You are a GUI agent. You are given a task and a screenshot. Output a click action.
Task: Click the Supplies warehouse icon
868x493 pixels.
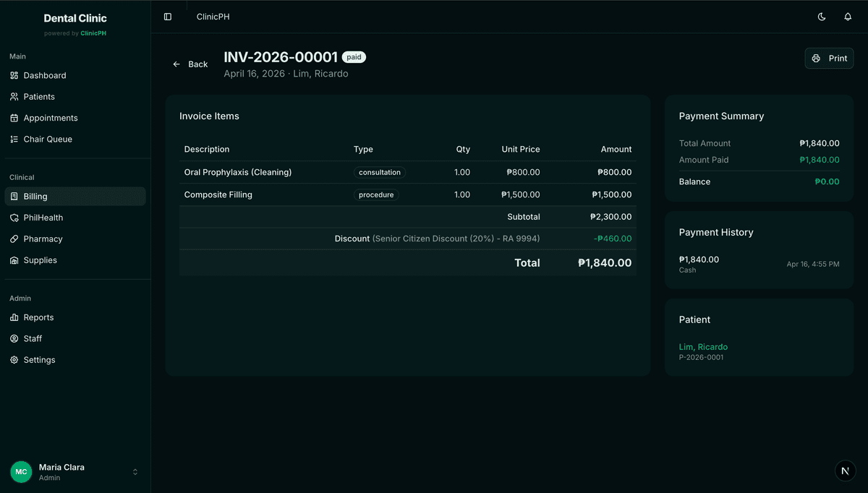[14, 260]
